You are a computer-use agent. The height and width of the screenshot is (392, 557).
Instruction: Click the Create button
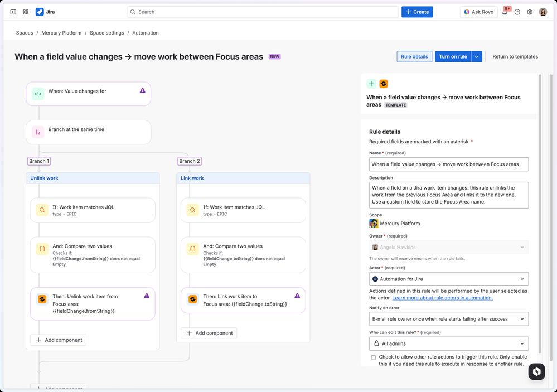(417, 12)
